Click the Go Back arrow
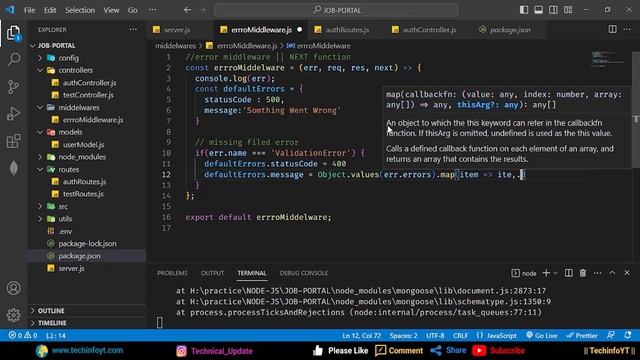640x360 pixels. point(187,10)
